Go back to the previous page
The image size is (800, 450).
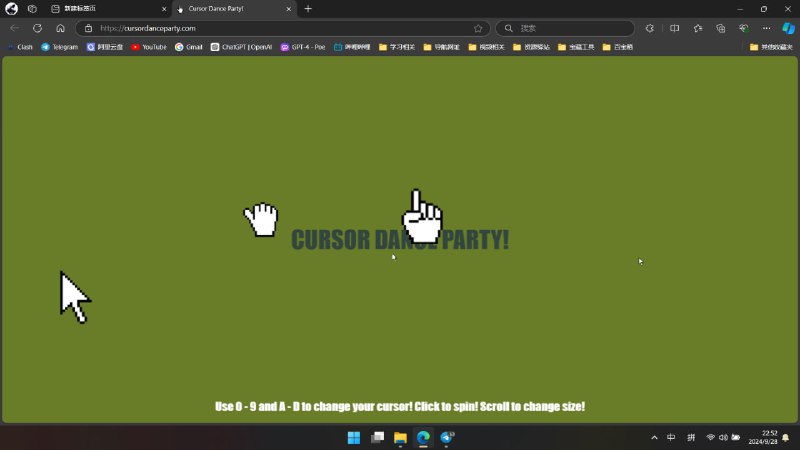point(14,28)
